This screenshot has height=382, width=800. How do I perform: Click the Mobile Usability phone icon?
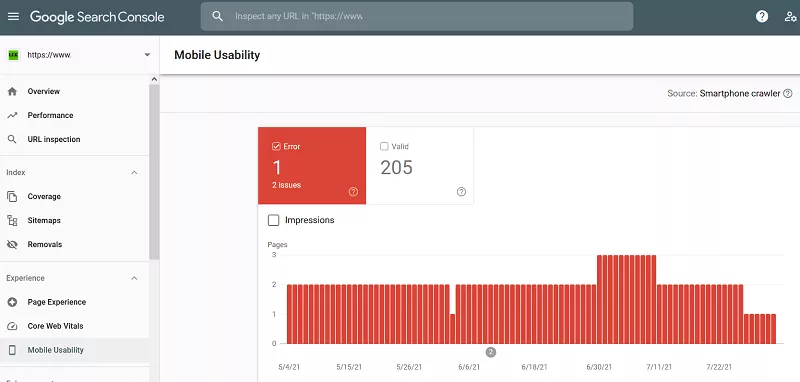[x=12, y=350]
